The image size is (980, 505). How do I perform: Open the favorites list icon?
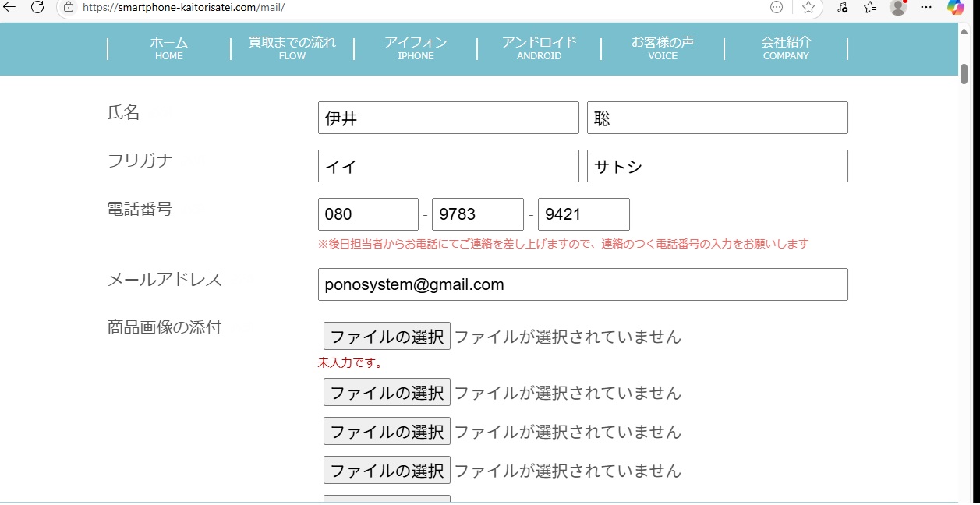(x=870, y=7)
